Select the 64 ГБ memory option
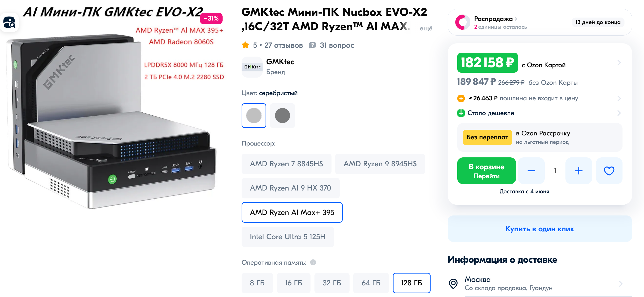The height and width of the screenshot is (297, 644). (371, 283)
